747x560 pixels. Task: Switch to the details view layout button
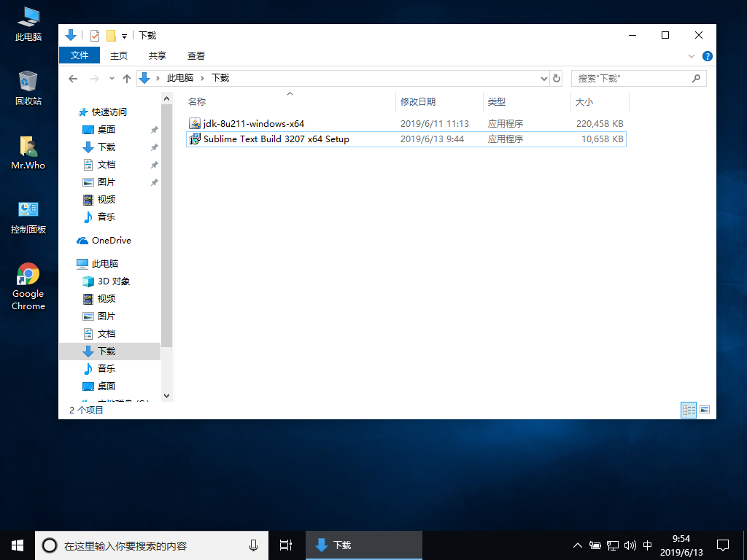(689, 410)
